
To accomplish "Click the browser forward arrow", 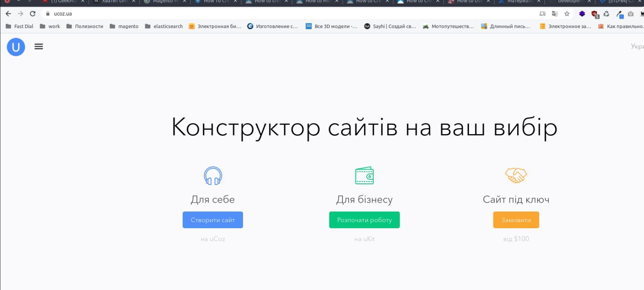I will click(20, 14).
